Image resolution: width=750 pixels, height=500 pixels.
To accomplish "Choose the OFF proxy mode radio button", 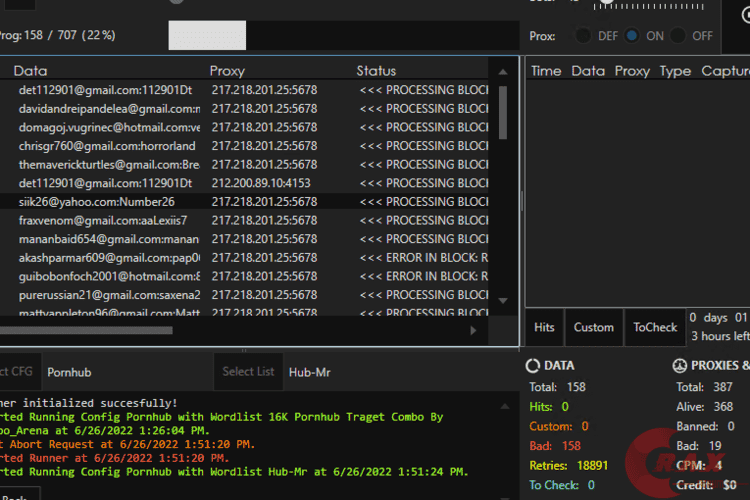I will tap(678, 36).
